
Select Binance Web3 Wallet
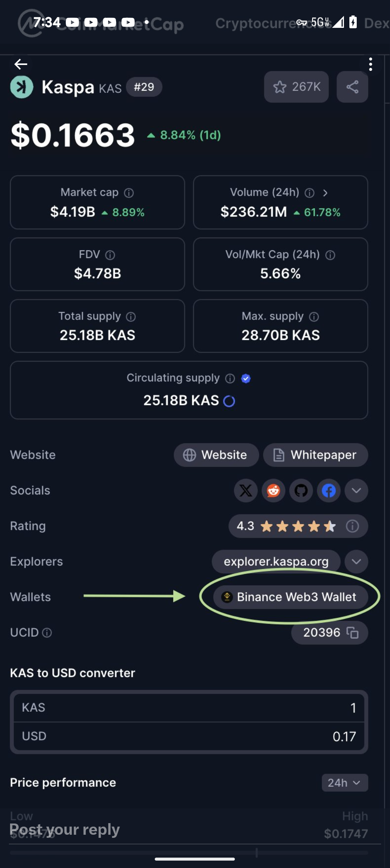[x=290, y=597]
